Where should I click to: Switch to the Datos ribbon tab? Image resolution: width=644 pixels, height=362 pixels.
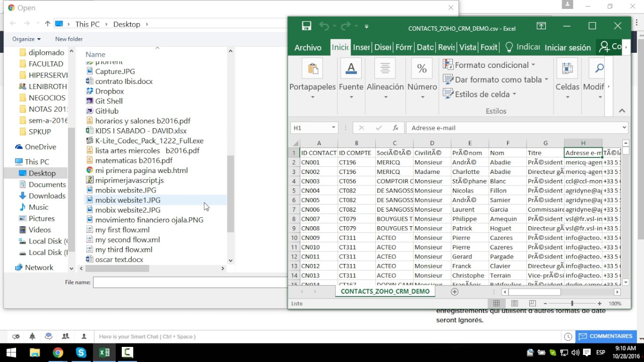point(425,47)
